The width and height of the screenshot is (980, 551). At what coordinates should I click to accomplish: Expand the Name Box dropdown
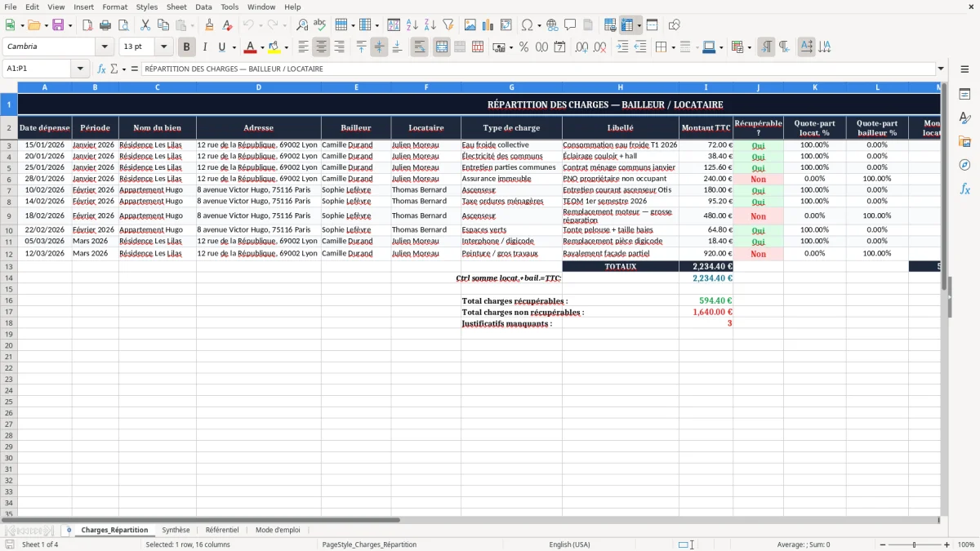80,69
